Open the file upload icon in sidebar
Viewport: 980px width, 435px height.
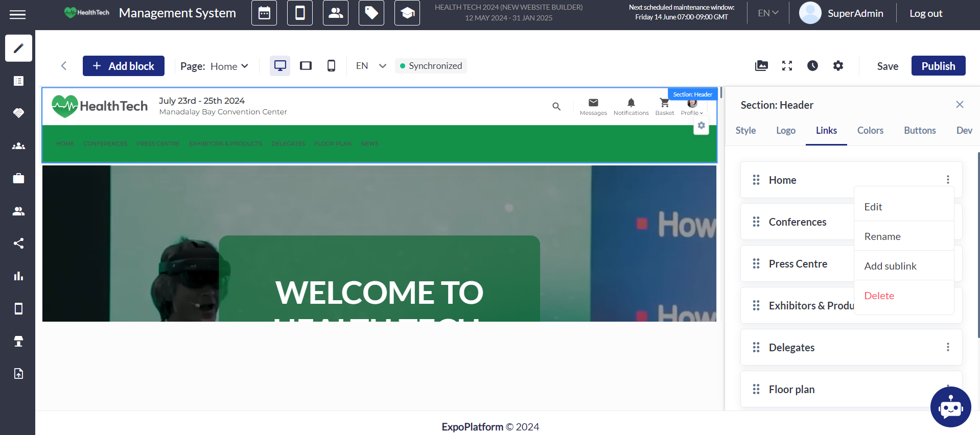point(18,374)
